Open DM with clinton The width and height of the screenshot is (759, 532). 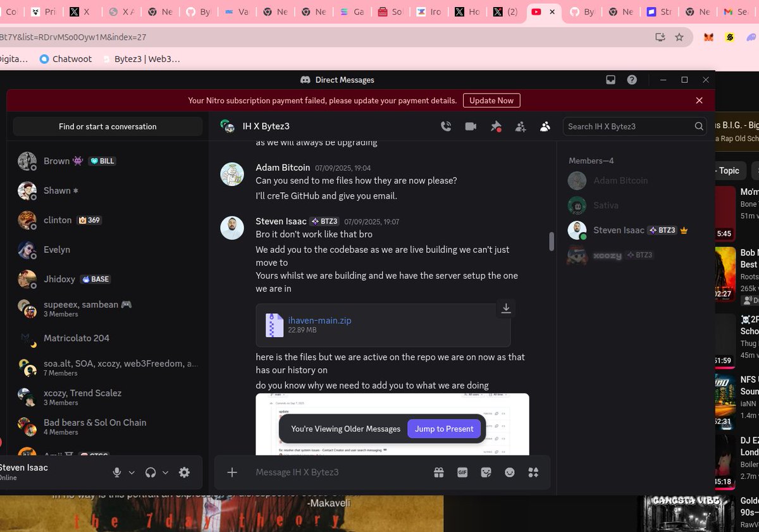108,220
